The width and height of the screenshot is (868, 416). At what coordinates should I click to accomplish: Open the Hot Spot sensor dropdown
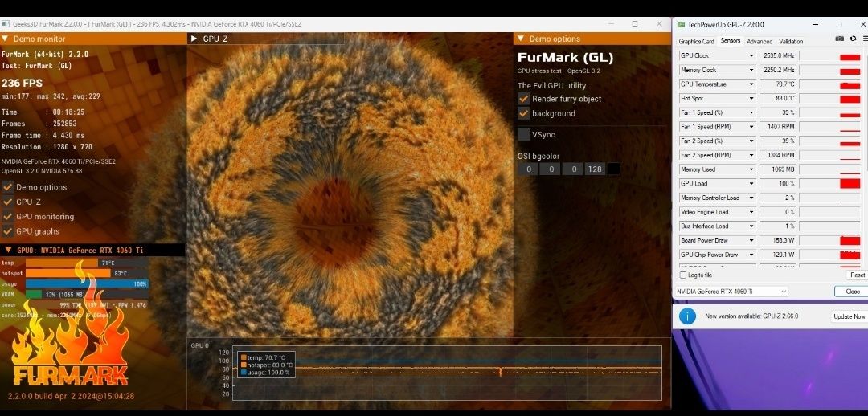tap(751, 99)
